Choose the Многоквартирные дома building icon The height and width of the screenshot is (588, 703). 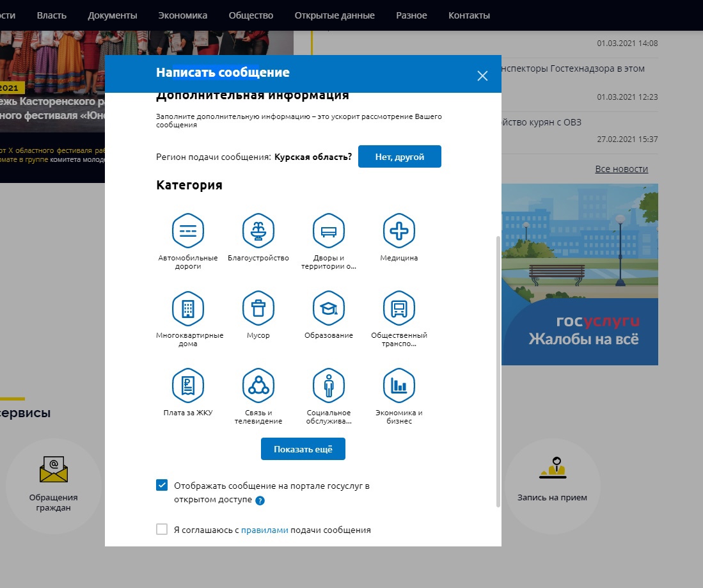point(187,308)
